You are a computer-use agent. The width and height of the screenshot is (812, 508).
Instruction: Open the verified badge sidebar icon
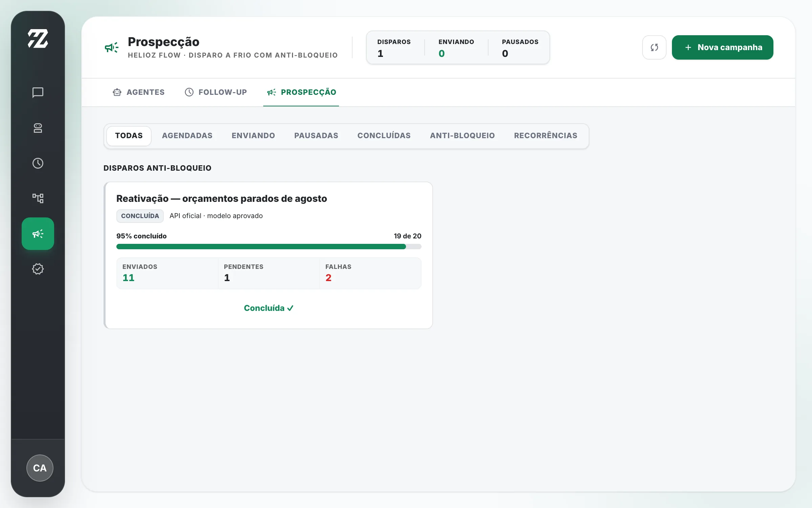click(x=38, y=269)
